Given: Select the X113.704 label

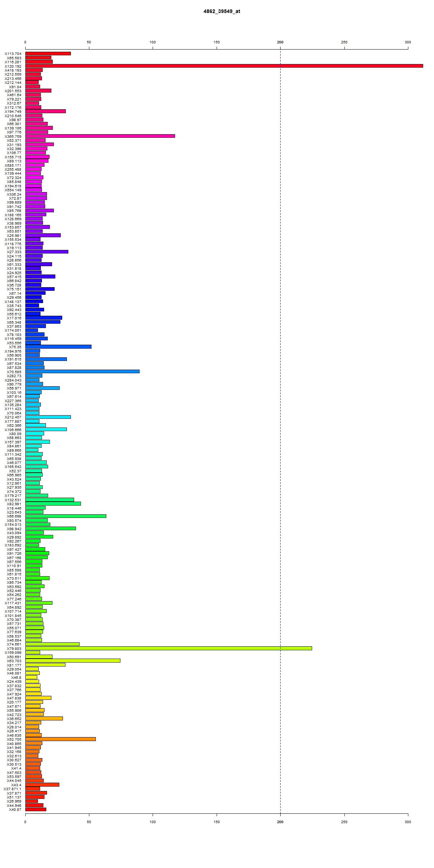Looking at the screenshot, I should click(x=13, y=54).
